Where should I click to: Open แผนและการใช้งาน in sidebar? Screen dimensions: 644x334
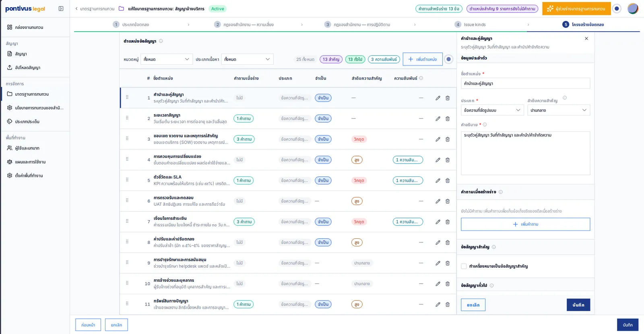35,162
